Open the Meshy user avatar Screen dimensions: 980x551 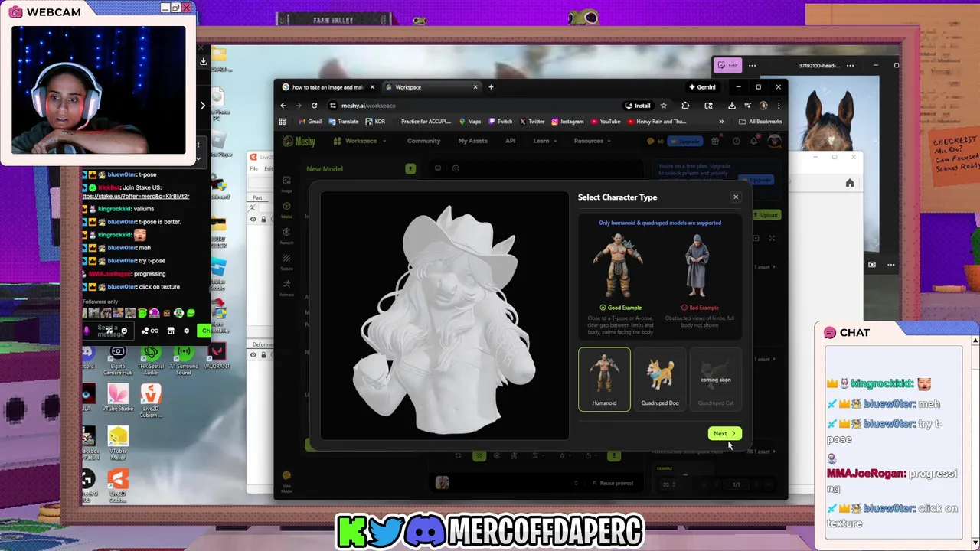click(774, 141)
